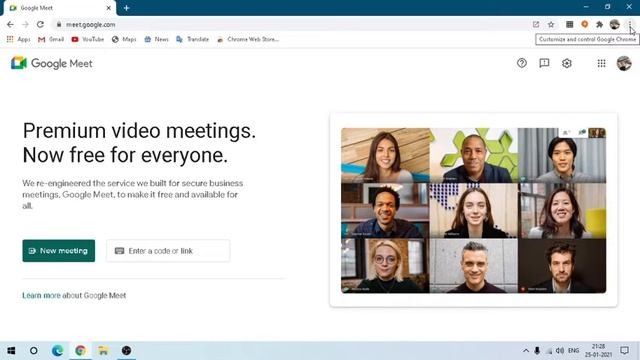The width and height of the screenshot is (640, 360).
Task: Open the Extensions puzzle icon
Action: pyautogui.click(x=599, y=24)
